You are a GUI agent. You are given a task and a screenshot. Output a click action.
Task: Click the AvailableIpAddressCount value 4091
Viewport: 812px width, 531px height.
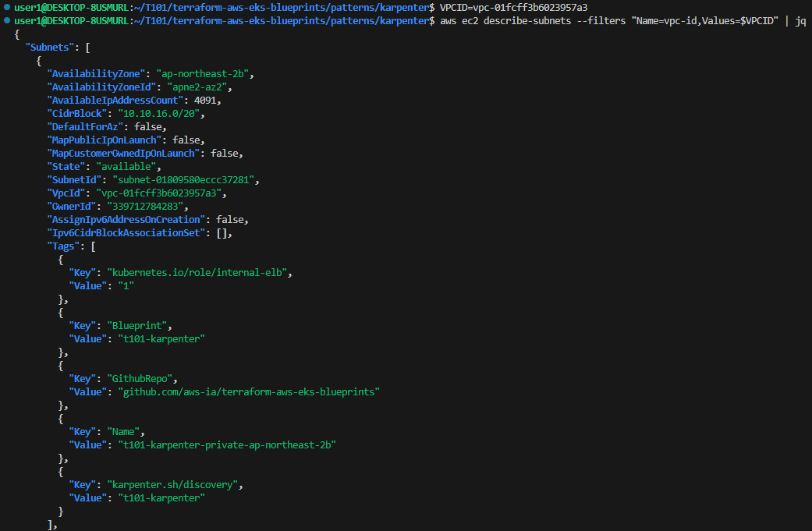[x=205, y=101]
